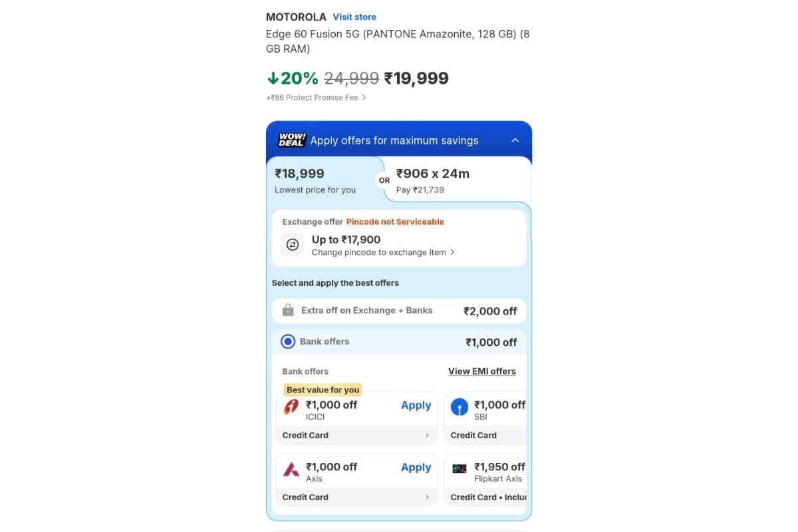798x532 pixels.
Task: Click the Axis bank logo icon
Action: click(291, 468)
